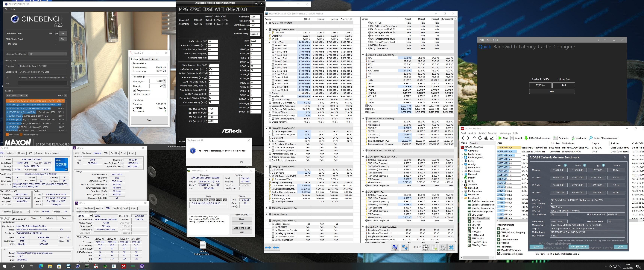Collapse Benchmark node in AIDA64 tree
644x270 pixels.
click(462, 198)
